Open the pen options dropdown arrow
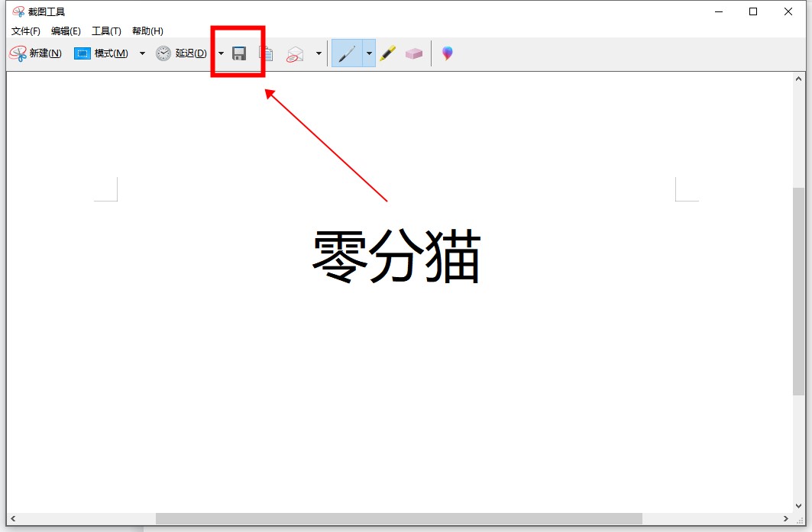Screen dimensions: 812x532 point(369,53)
